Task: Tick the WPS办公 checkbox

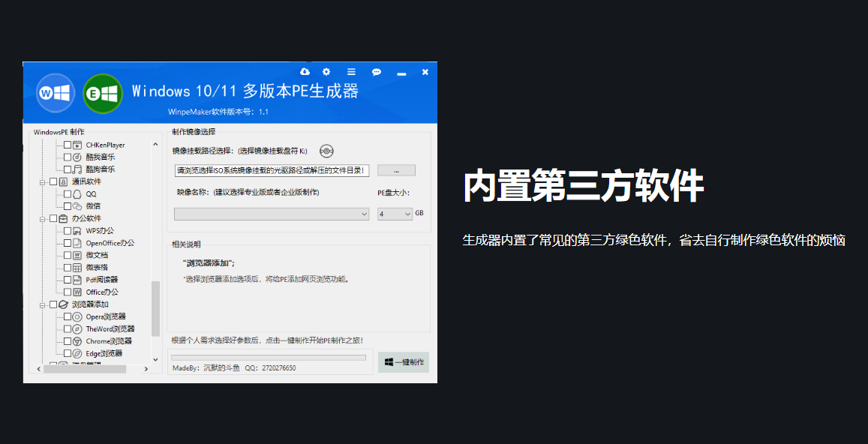Action: tap(68, 231)
